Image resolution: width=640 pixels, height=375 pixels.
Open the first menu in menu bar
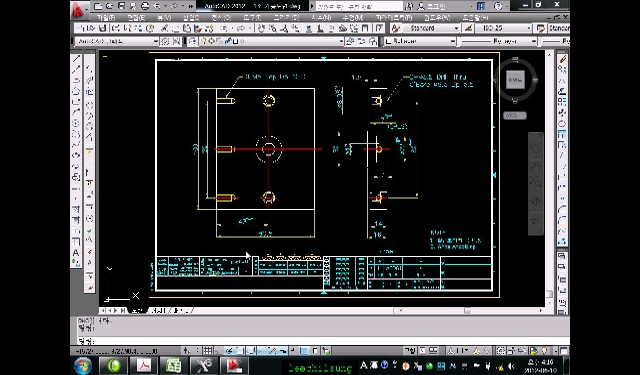click(106, 18)
